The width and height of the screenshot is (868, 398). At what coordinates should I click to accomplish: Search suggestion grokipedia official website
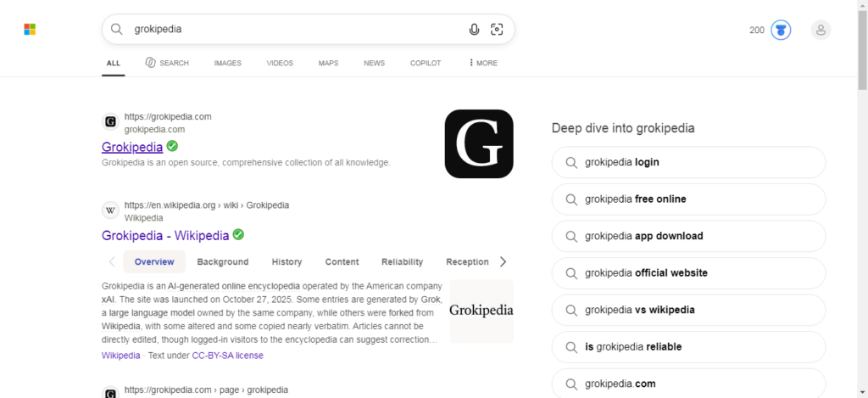(x=688, y=272)
